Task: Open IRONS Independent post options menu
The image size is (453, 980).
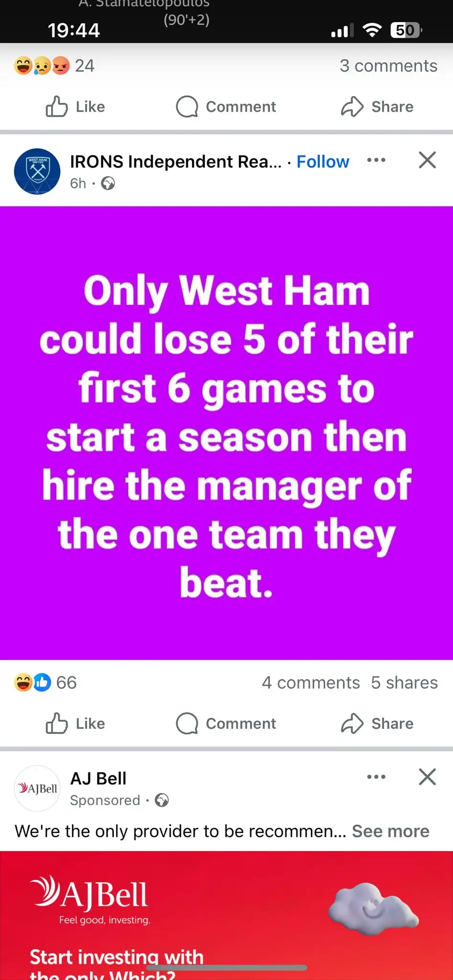Action: coord(376,160)
